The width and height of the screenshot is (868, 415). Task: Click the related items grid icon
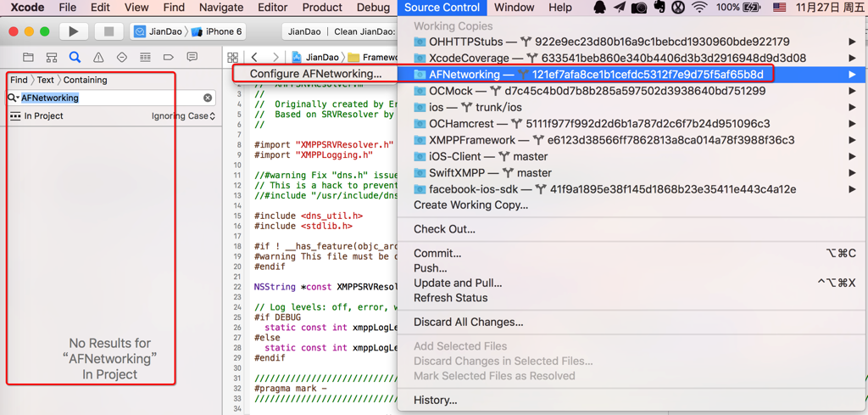pos(233,58)
